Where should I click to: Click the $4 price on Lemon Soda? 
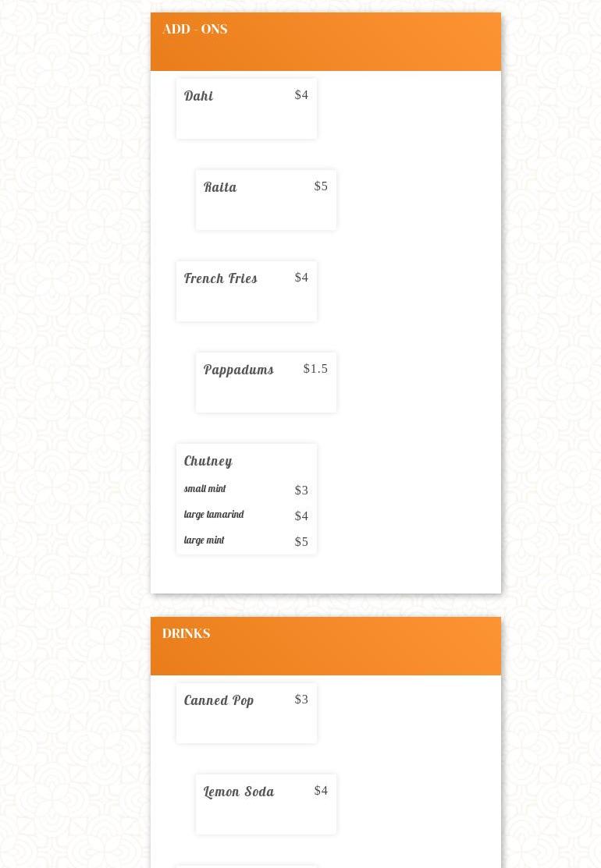(321, 791)
